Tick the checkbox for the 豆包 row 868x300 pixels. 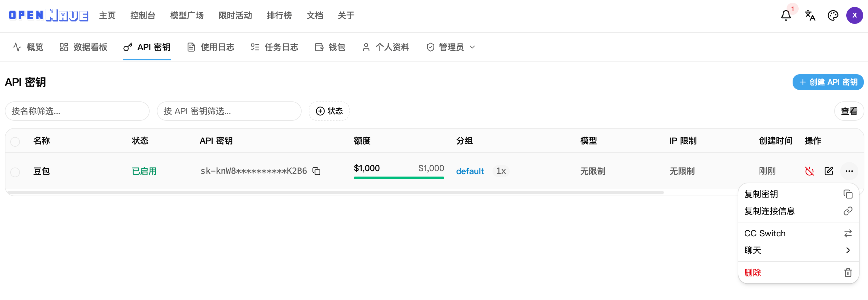(x=15, y=172)
